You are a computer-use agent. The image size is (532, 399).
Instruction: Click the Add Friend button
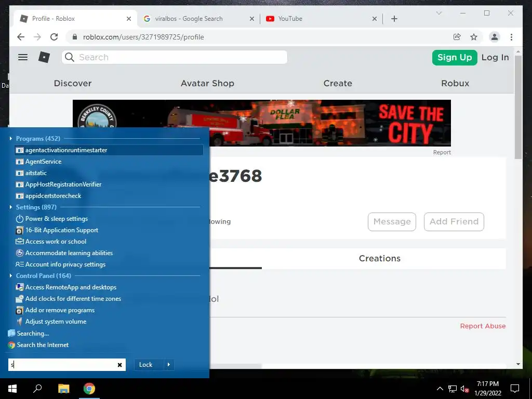click(x=454, y=221)
